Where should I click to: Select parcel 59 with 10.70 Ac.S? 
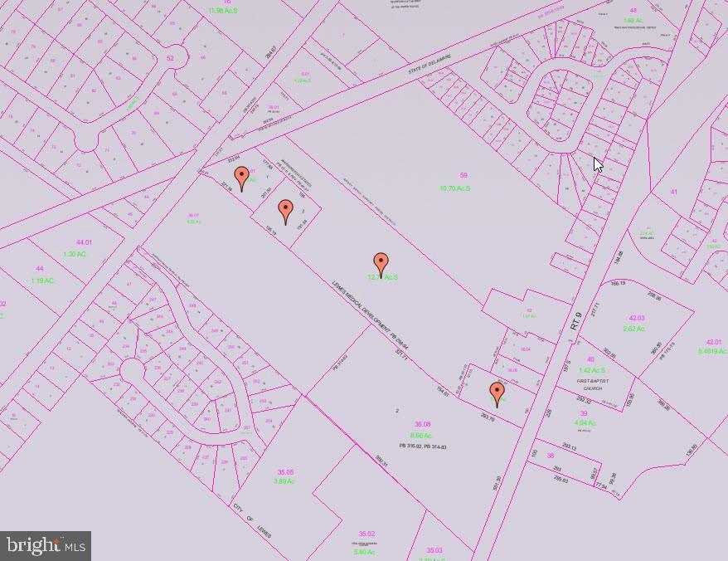point(457,182)
